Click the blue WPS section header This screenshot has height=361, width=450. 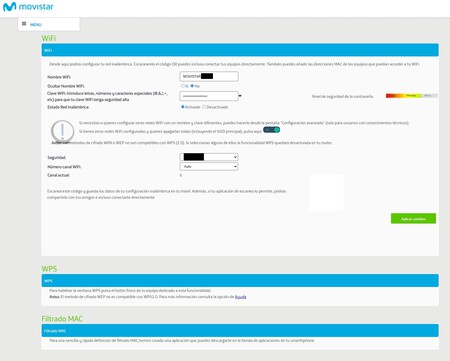240,281
